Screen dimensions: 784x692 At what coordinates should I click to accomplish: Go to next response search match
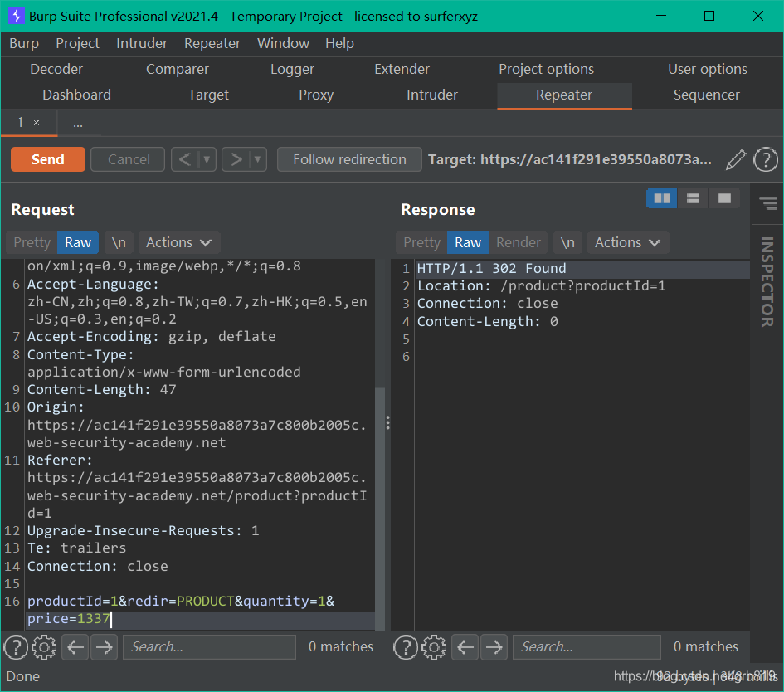pos(494,647)
